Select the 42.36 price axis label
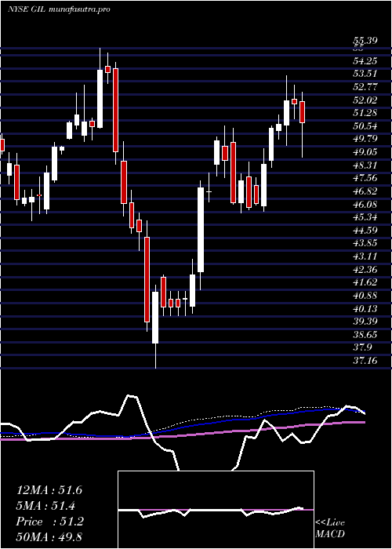Image resolution: width=392 pixels, height=549 pixels. (x=365, y=270)
